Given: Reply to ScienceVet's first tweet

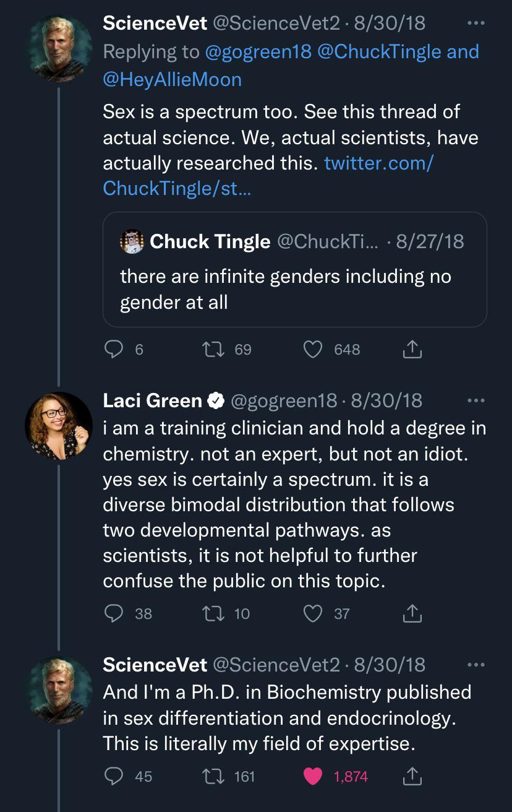Looking at the screenshot, I should tap(114, 350).
